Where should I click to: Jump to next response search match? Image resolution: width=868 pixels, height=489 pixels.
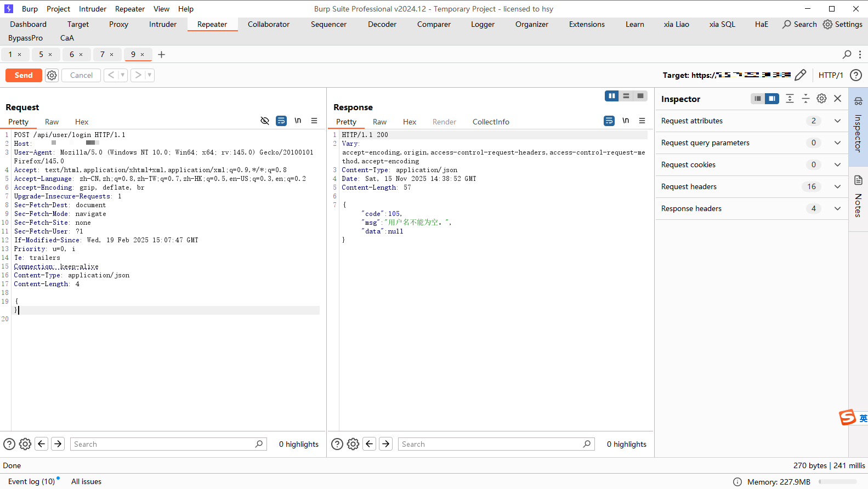pyautogui.click(x=386, y=444)
